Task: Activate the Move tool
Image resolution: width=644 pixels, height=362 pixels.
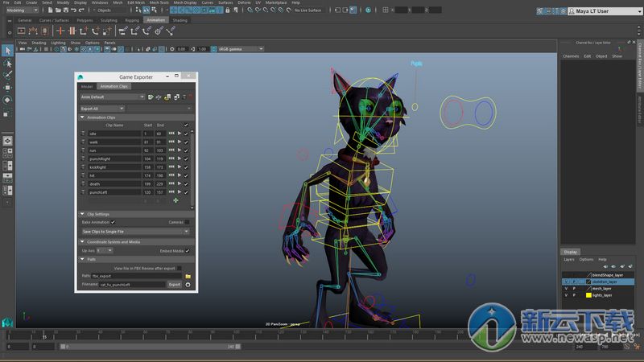Action: pos(7,88)
